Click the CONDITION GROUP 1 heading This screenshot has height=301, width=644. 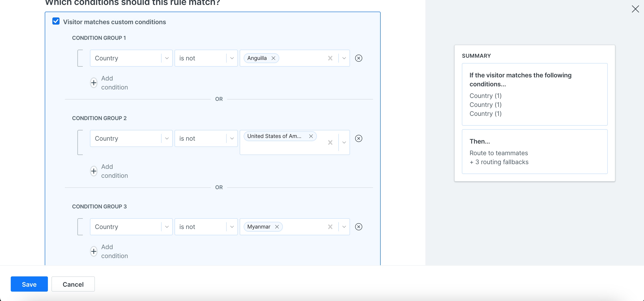tap(99, 38)
